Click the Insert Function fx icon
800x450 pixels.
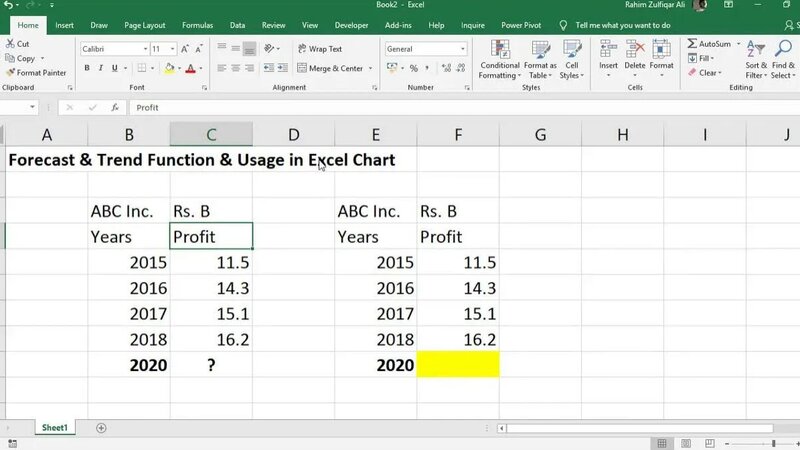click(115, 108)
